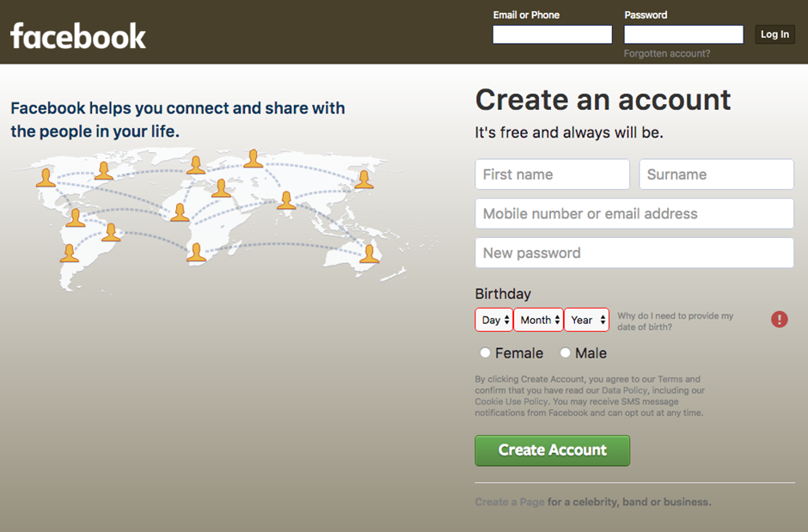The height and width of the screenshot is (532, 808).
Task: Open the Month dropdown
Action: coord(539,320)
